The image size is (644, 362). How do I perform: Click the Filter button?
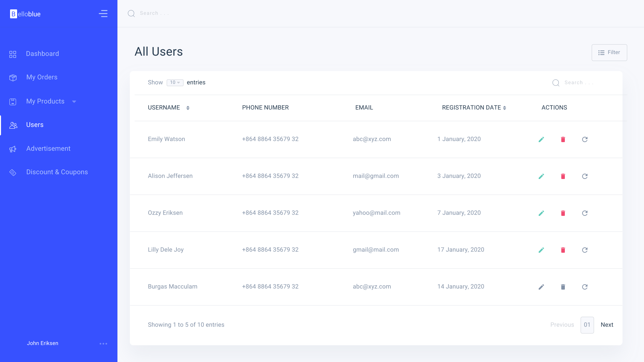[609, 53]
